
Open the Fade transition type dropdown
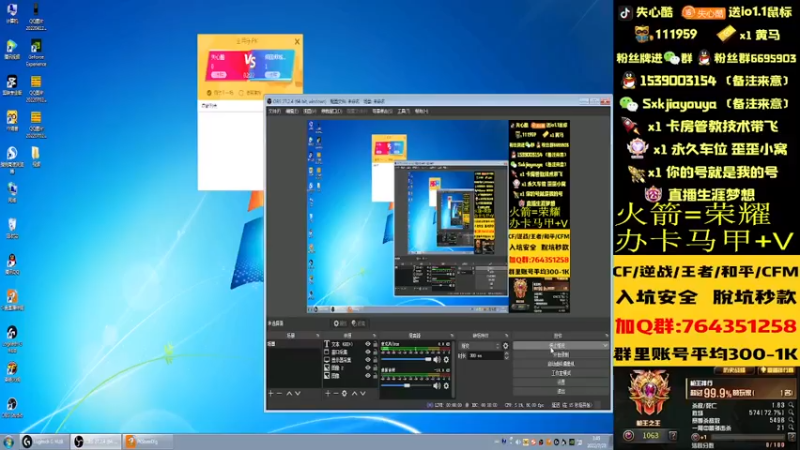coord(480,345)
